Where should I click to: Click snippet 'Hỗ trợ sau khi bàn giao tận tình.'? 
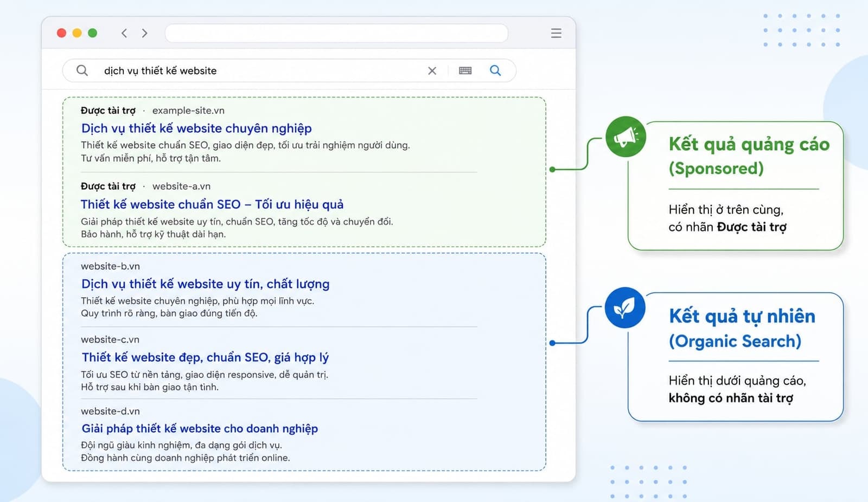[x=150, y=387]
